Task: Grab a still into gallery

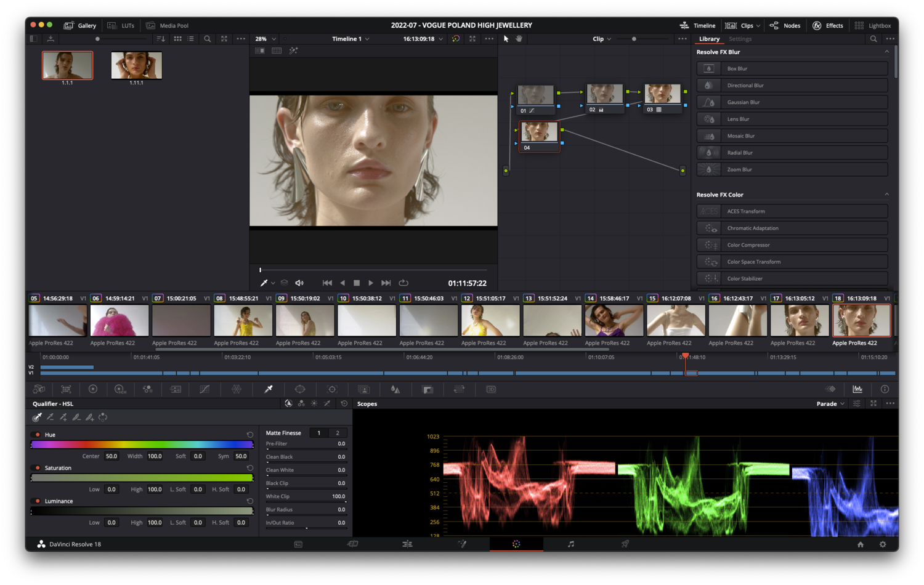Action: click(x=51, y=39)
